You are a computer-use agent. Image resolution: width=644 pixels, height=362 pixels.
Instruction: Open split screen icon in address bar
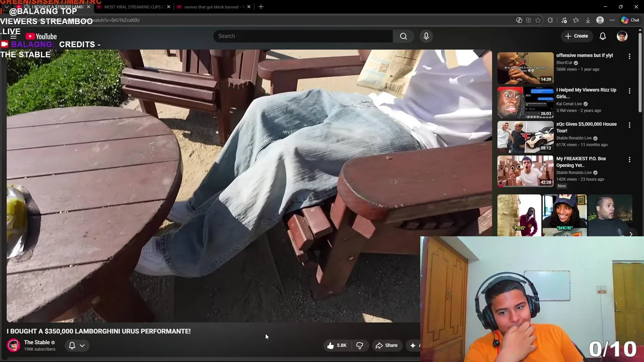(x=528, y=20)
